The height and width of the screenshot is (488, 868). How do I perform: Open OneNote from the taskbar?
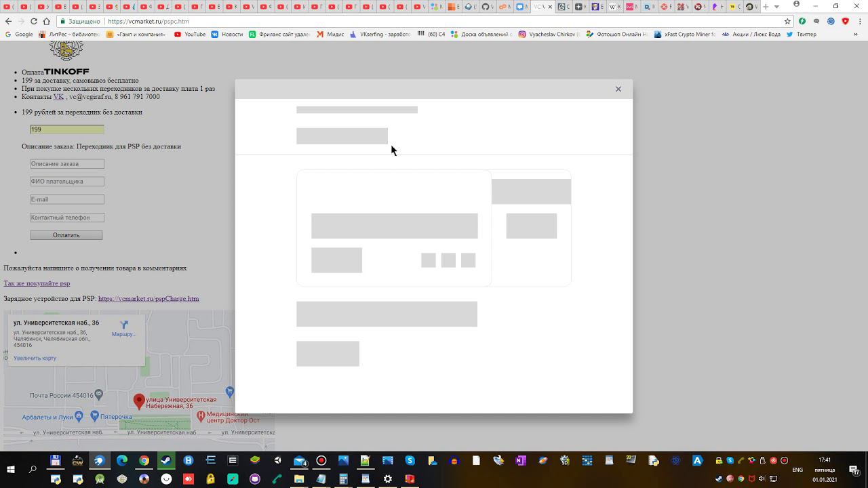pos(520,461)
